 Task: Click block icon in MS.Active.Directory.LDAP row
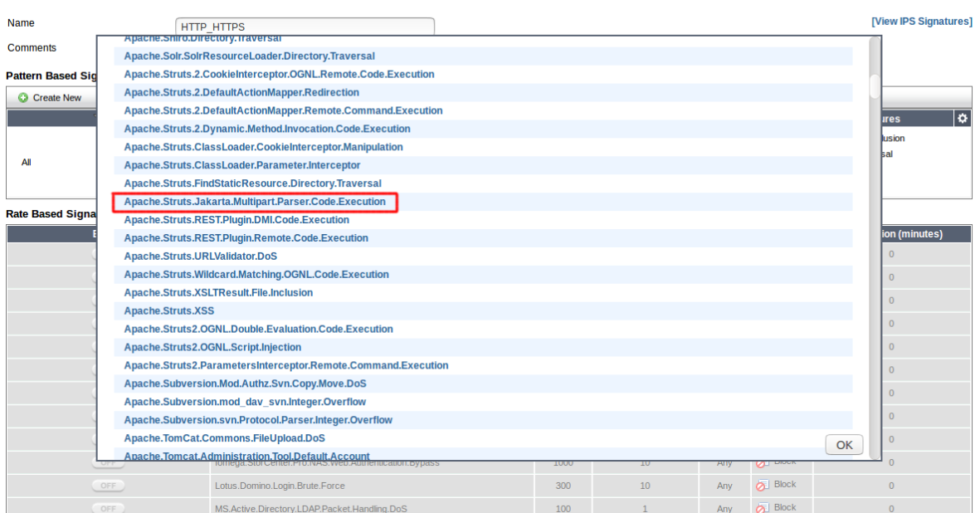click(x=762, y=508)
